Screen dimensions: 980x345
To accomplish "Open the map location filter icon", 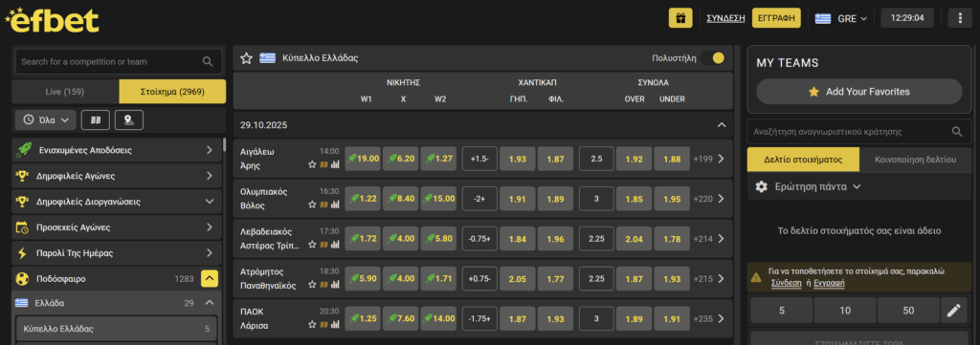I will point(129,119).
